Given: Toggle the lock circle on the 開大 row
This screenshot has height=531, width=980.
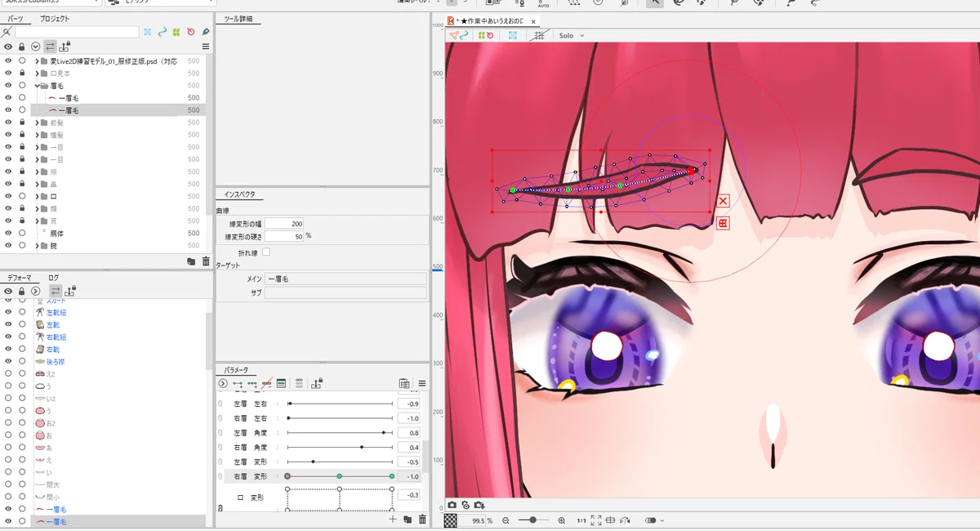Looking at the screenshot, I should [x=22, y=484].
